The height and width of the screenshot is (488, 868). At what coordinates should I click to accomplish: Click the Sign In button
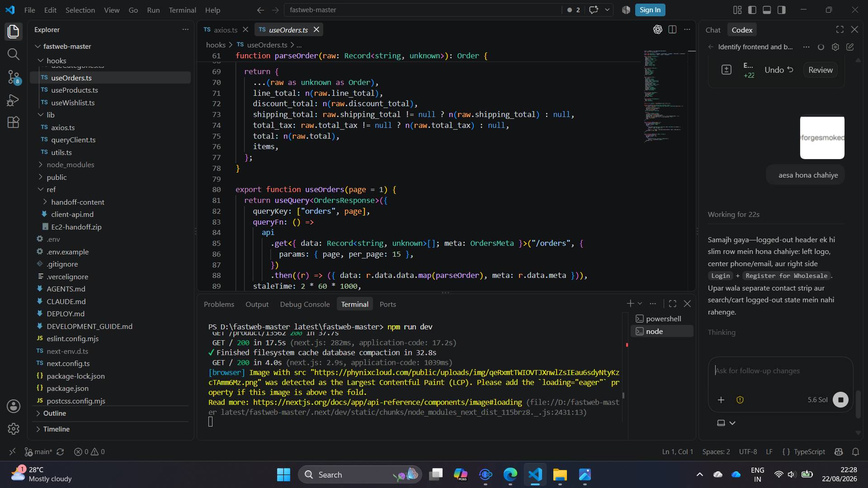650,10
